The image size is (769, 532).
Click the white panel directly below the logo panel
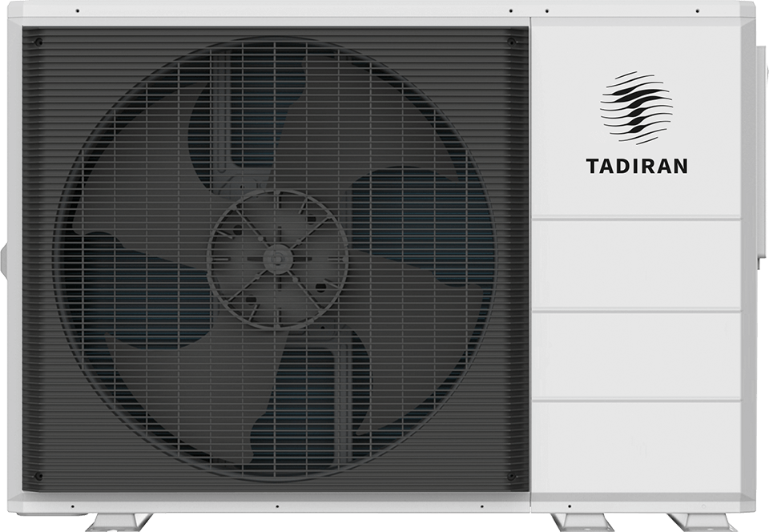pos(636,264)
